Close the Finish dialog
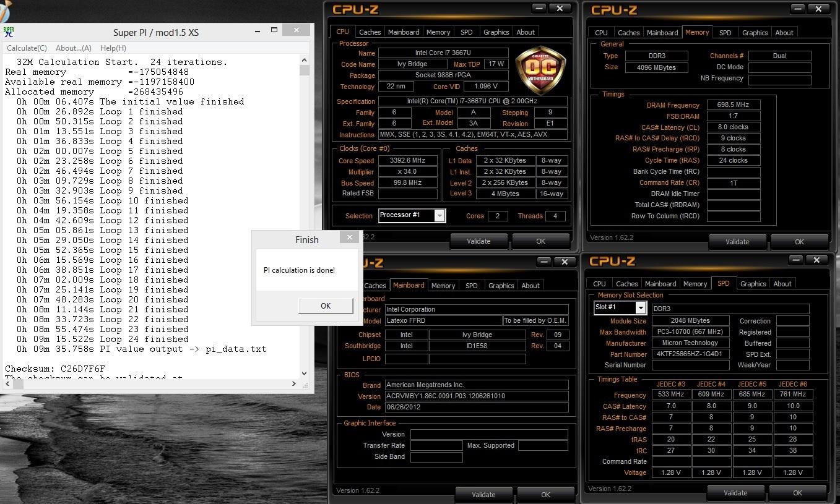This screenshot has width=840, height=504. 350,237
